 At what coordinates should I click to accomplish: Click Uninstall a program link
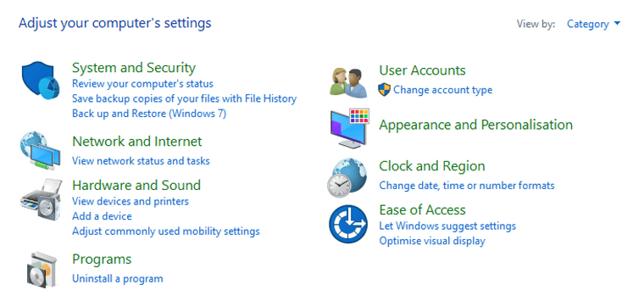click(x=118, y=279)
